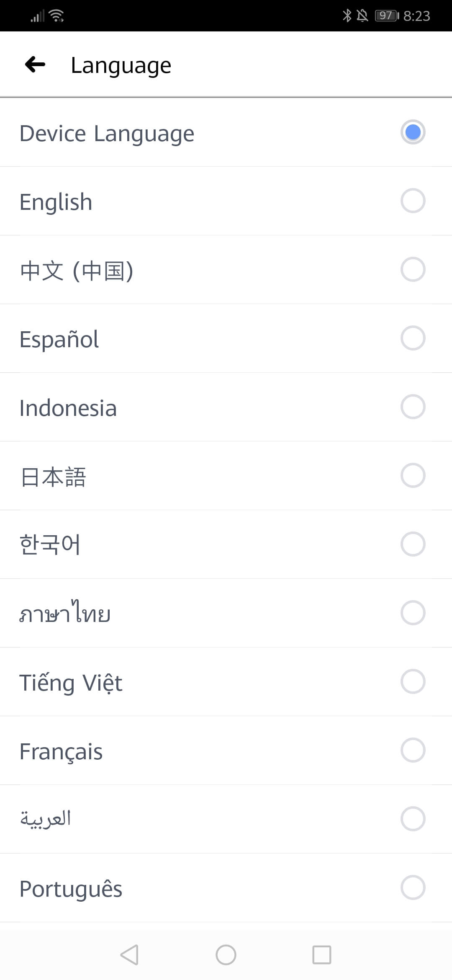Open recent apps square button
The width and height of the screenshot is (452, 980).
tap(321, 955)
